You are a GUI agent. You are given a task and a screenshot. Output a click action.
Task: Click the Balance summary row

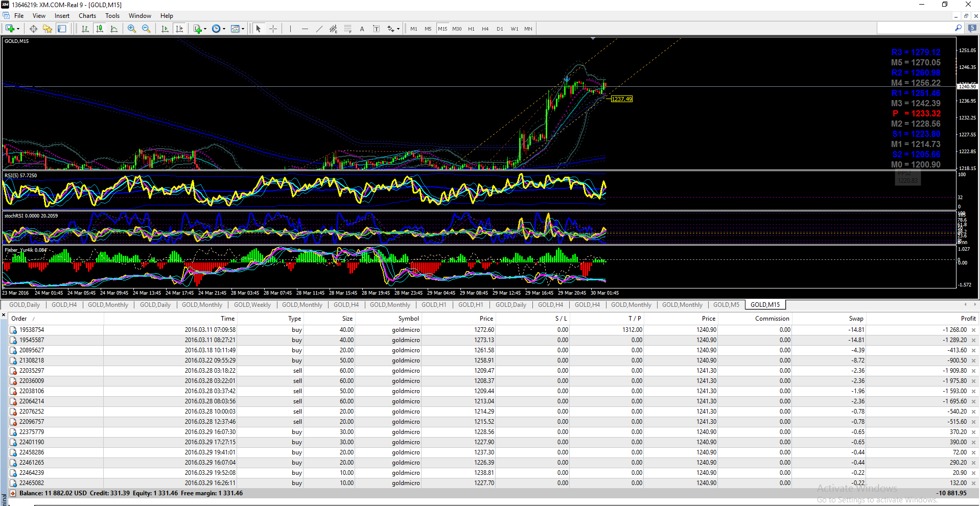click(x=493, y=493)
